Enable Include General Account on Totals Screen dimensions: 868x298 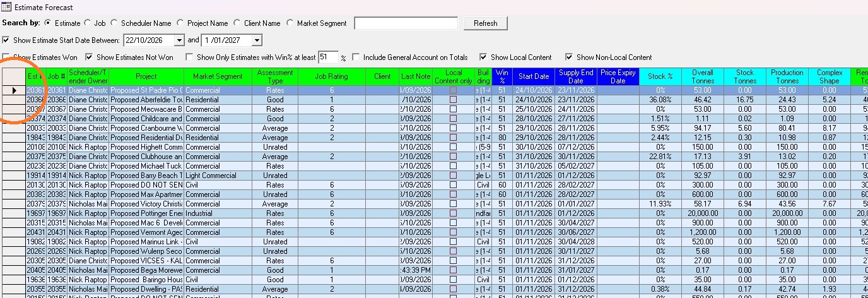click(356, 57)
